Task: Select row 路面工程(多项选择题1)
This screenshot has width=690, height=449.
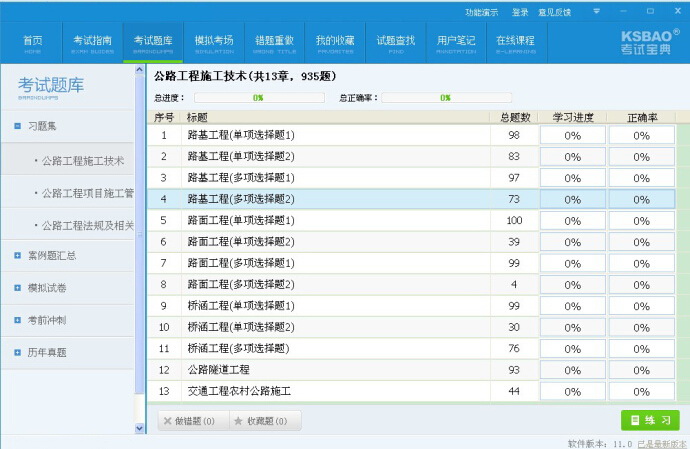Action: pos(411,263)
